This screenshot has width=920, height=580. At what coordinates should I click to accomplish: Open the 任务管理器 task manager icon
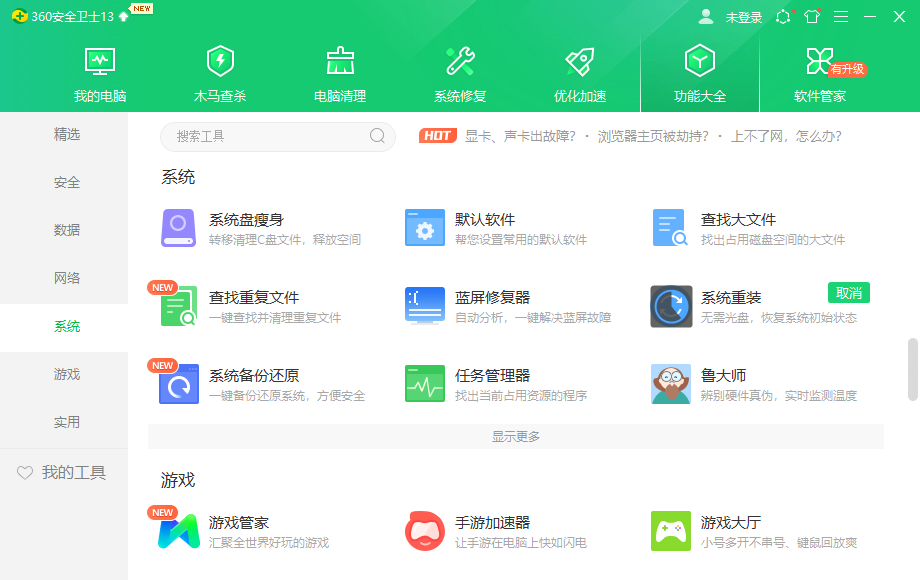click(x=425, y=384)
